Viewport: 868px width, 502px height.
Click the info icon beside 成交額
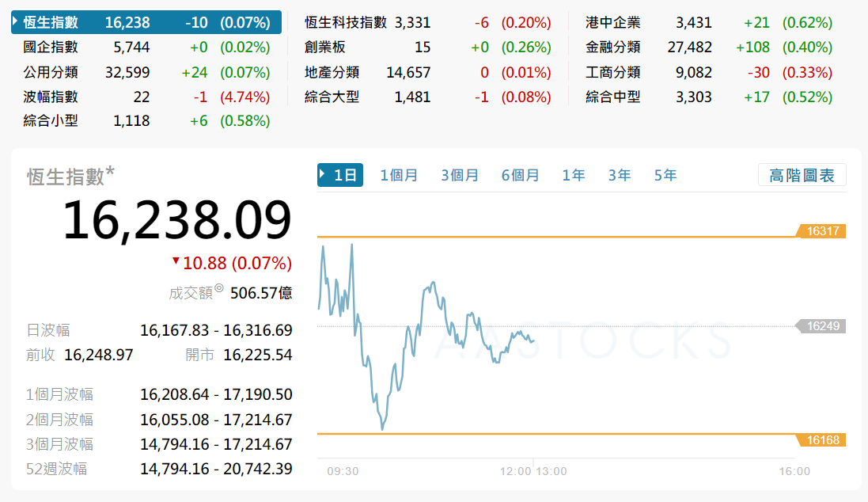pos(218,289)
